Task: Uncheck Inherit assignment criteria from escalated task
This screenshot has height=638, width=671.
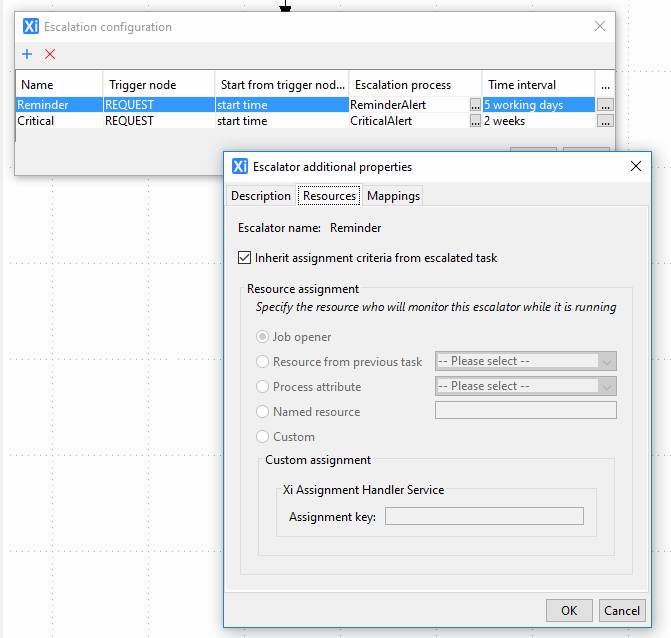Action: coord(245,258)
